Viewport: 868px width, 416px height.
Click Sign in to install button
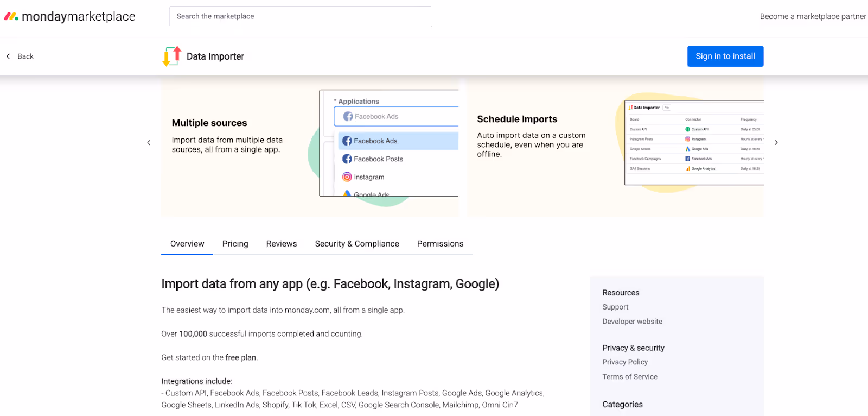725,56
